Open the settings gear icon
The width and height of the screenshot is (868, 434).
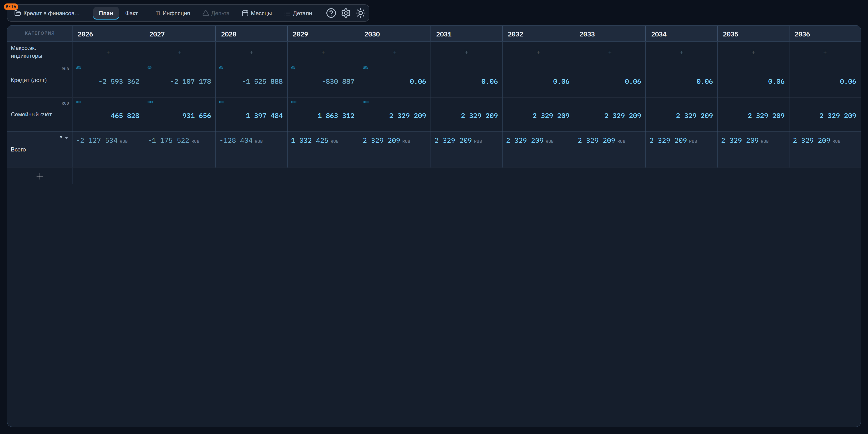tap(346, 13)
